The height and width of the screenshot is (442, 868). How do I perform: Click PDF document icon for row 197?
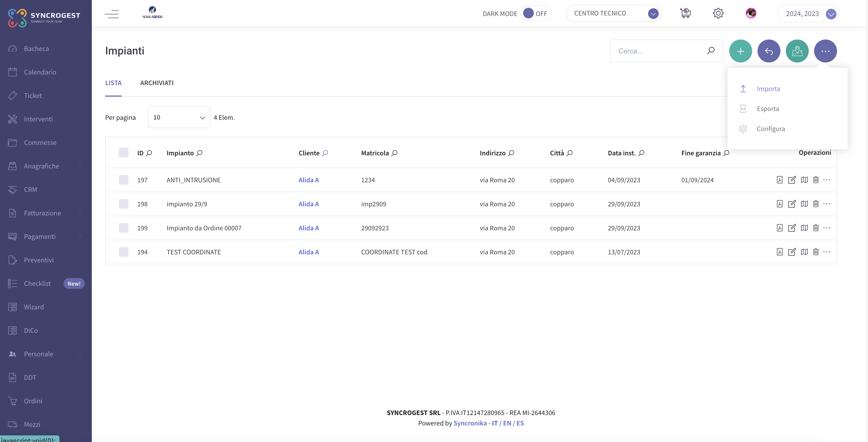tap(779, 180)
